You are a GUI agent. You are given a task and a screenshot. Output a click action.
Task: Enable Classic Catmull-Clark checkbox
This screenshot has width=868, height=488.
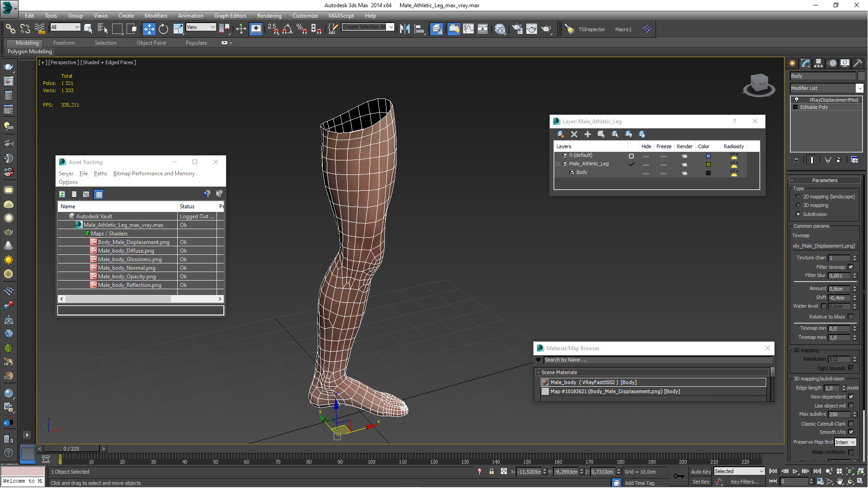coord(851,424)
